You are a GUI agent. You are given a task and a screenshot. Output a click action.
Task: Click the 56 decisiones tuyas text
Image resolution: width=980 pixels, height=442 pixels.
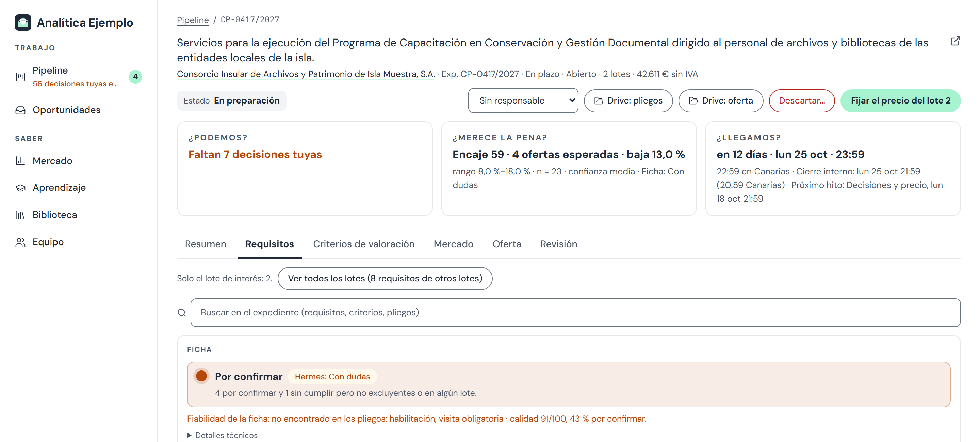[75, 84]
